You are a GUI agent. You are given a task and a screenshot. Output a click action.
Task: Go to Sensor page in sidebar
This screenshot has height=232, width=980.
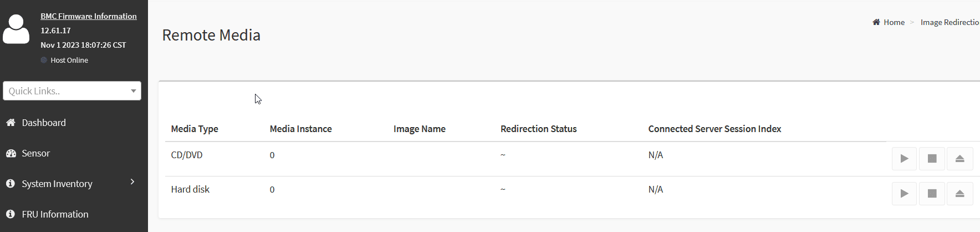point(35,153)
